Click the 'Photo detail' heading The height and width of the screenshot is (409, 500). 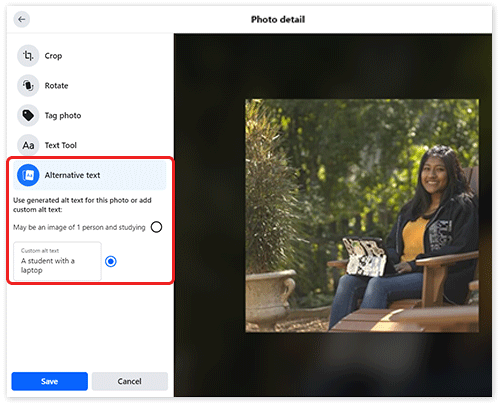pyautogui.click(x=278, y=20)
